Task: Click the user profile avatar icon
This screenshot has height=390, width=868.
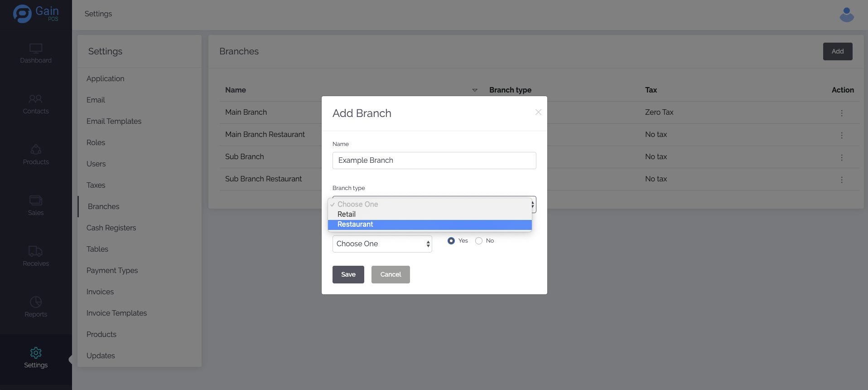Action: coord(847,15)
